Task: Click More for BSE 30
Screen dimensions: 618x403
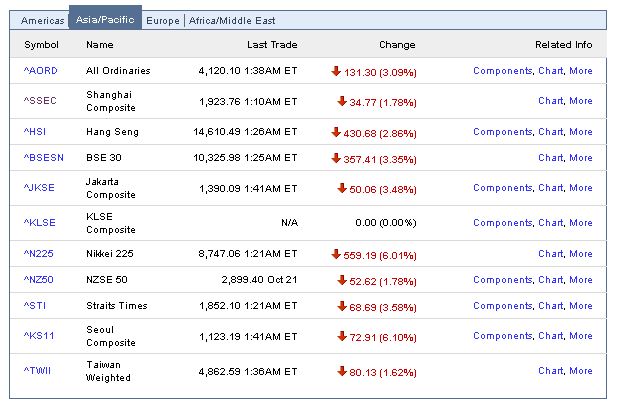Action: pos(581,157)
